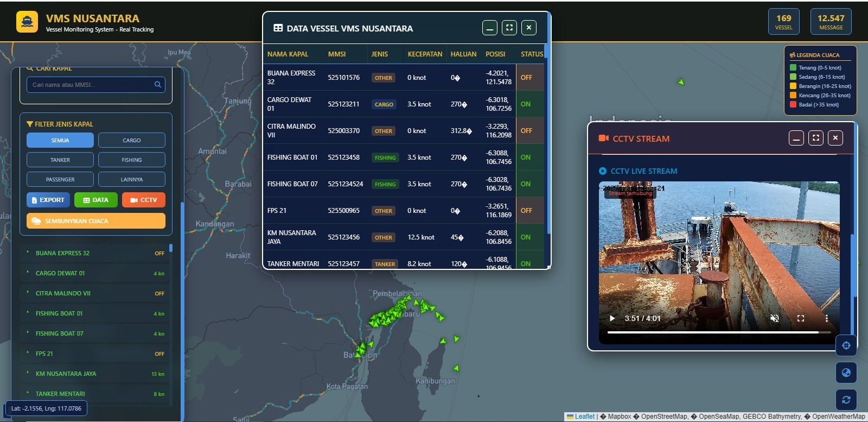Viewport: 868px width, 422px height.
Task: Click the EXPORT button
Action: point(48,200)
